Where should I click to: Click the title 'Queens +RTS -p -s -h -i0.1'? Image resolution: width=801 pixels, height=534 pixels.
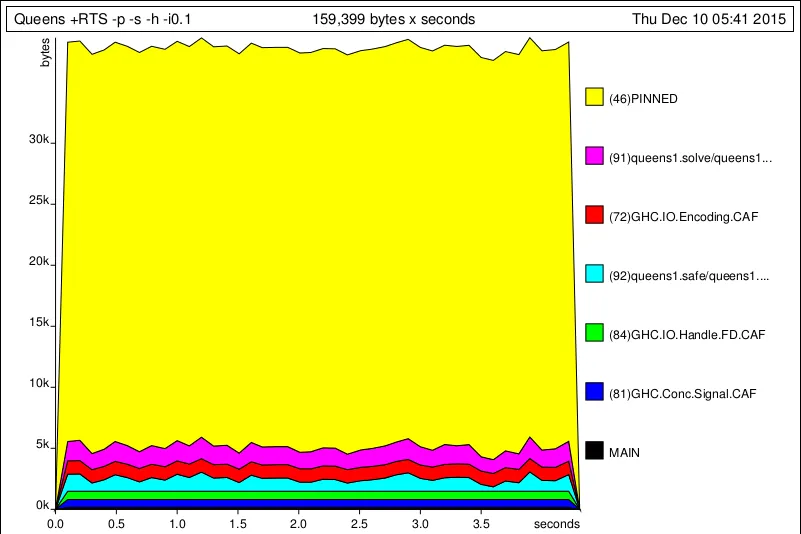(102, 19)
